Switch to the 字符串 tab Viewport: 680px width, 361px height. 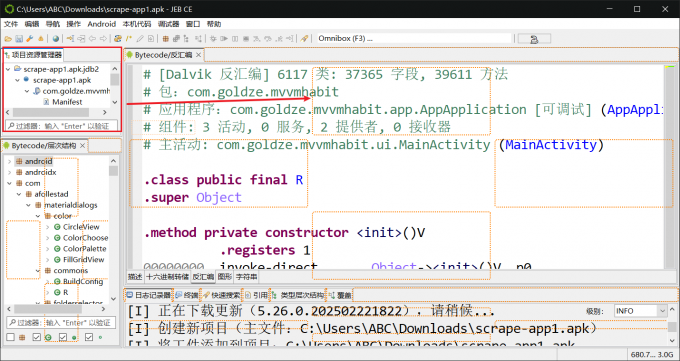click(246, 277)
